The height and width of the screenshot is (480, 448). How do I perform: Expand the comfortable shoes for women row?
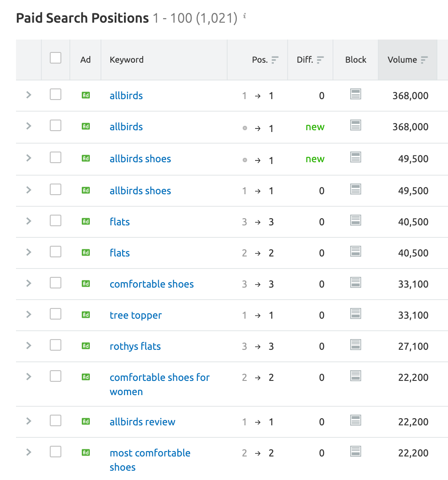pos(29,376)
